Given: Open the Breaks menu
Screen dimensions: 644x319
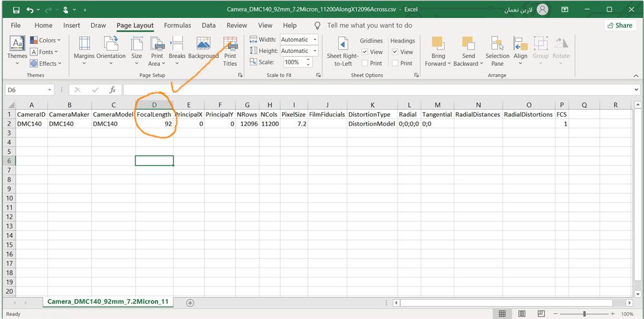Looking at the screenshot, I should click(177, 50).
